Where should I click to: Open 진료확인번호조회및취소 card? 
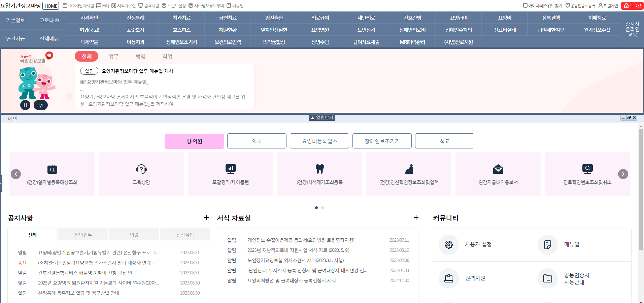tap(587, 174)
